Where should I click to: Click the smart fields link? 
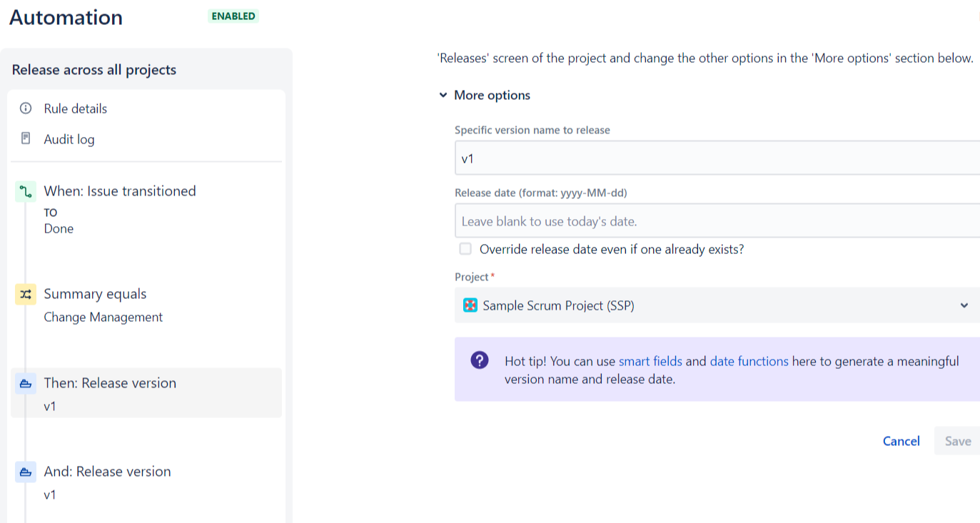tap(650, 361)
